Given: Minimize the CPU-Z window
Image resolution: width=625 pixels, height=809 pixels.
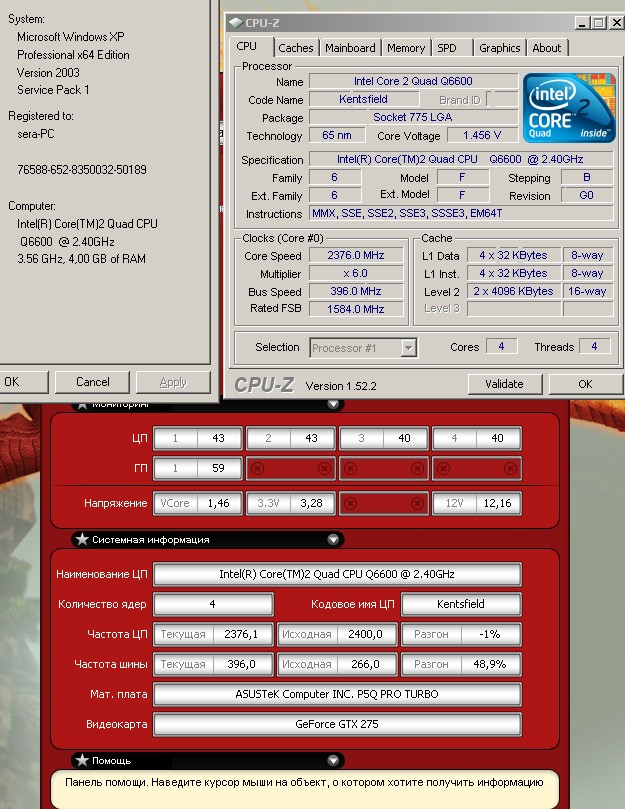Looking at the screenshot, I should [x=582, y=23].
